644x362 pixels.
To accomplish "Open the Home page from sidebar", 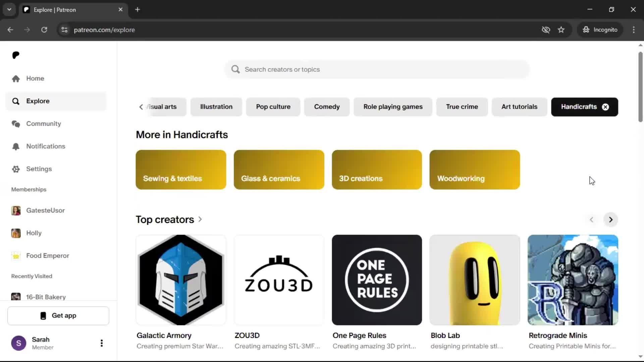I will (56, 78).
